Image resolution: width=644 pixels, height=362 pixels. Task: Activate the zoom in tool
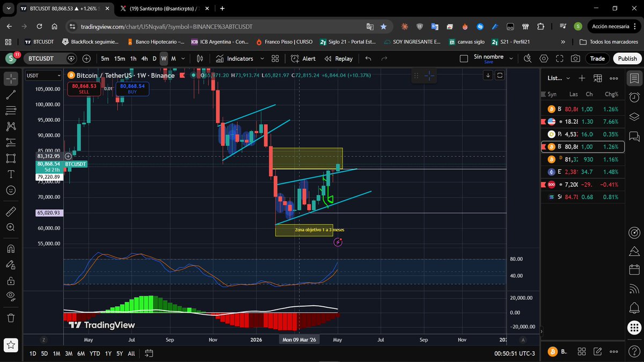coord(11,227)
